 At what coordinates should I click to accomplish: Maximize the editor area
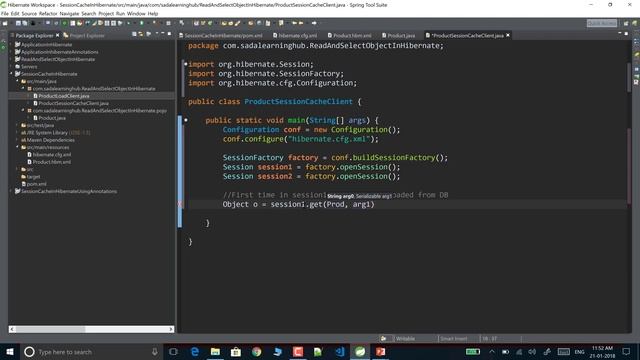[626, 33]
